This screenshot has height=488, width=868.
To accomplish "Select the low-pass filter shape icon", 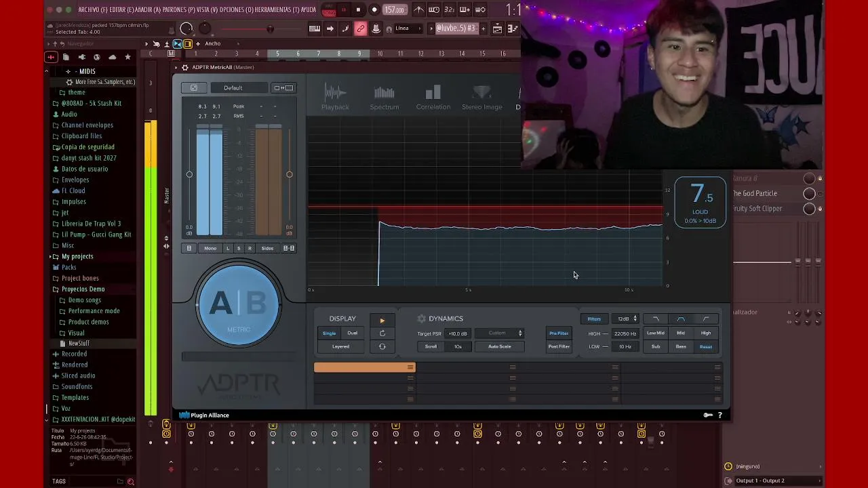I will pos(656,319).
